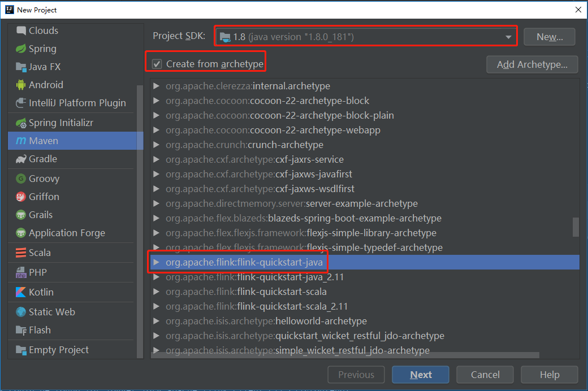Choose the PHP icon
588x391 pixels.
(21, 272)
